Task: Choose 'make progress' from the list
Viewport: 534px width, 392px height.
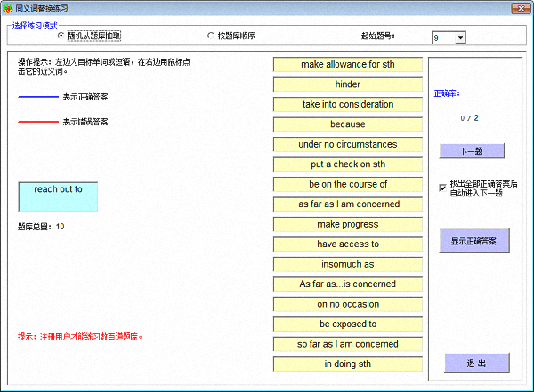Action: tap(347, 225)
